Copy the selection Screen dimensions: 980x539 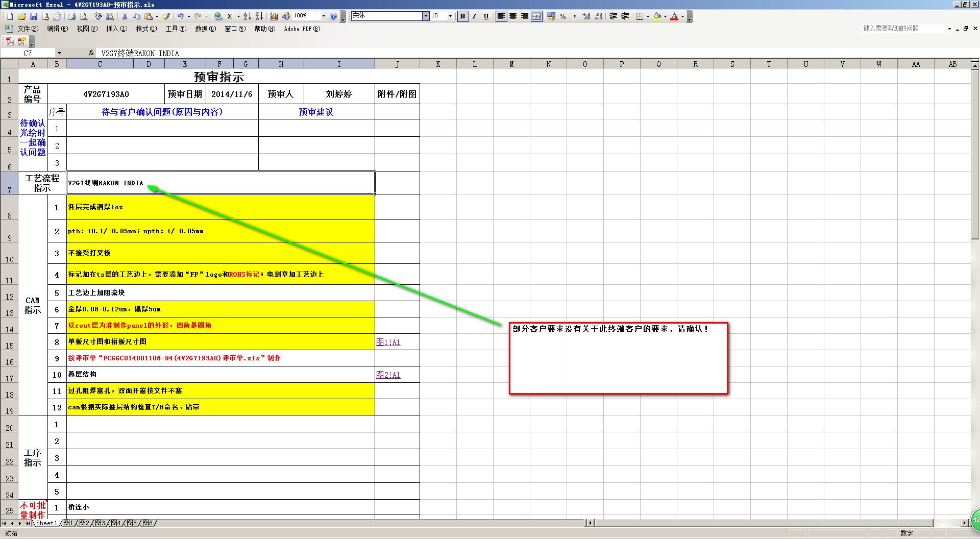[136, 16]
